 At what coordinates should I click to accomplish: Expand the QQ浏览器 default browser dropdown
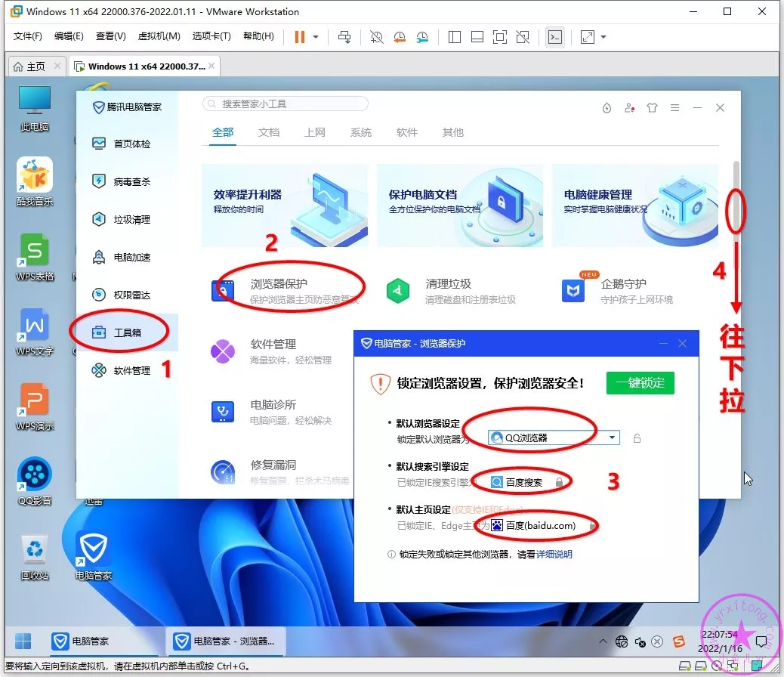(x=613, y=437)
